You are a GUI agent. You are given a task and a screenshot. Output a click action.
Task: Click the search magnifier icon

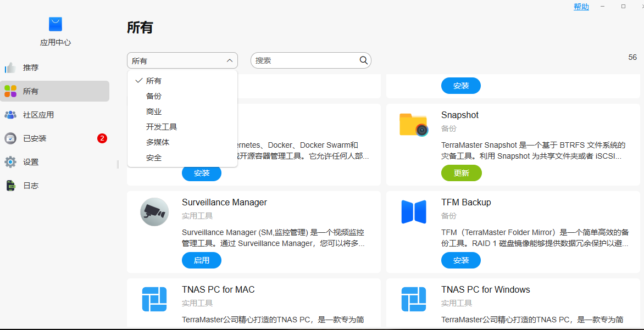coord(363,60)
